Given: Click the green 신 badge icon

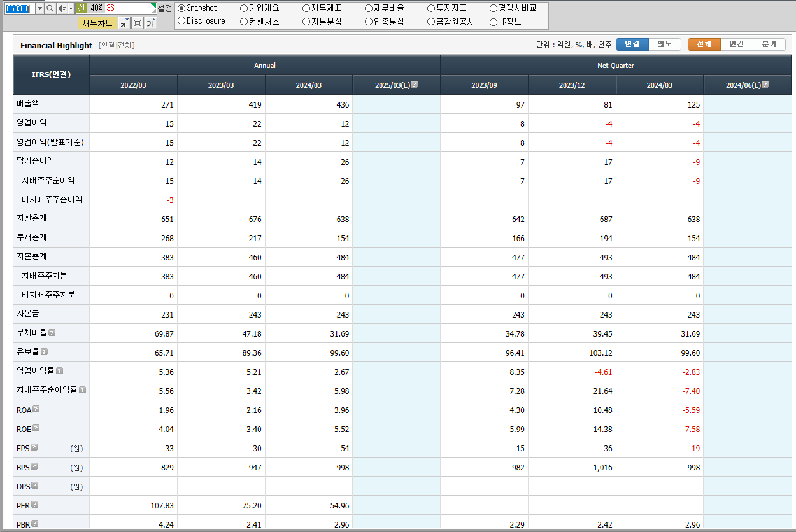Looking at the screenshot, I should [x=81, y=8].
